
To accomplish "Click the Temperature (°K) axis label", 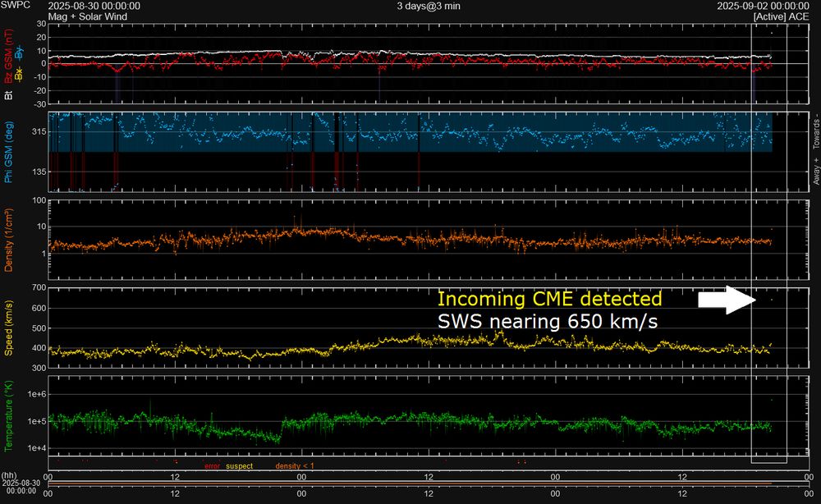I will (x=8, y=416).
